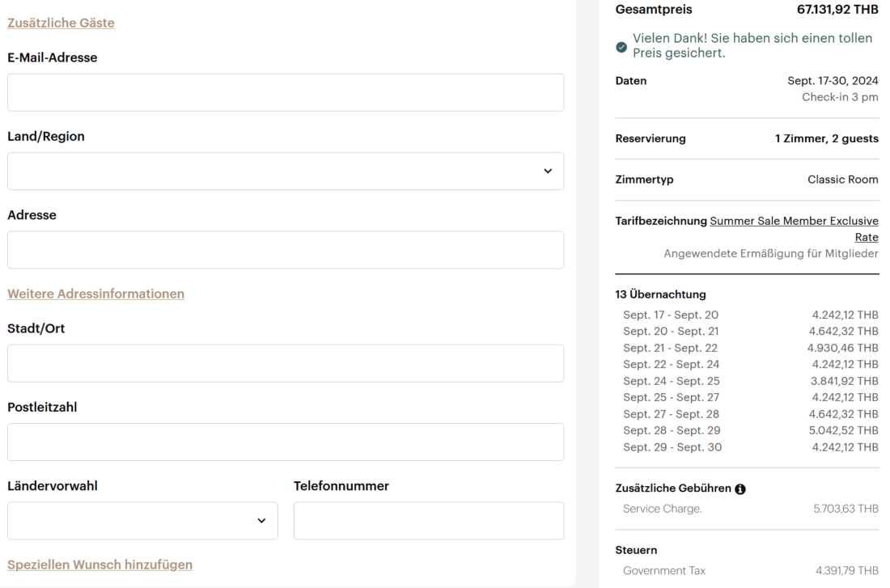Select the Sept. 28 - Sept. 29 rate row
The width and height of the screenshot is (890, 588).
coord(747,430)
